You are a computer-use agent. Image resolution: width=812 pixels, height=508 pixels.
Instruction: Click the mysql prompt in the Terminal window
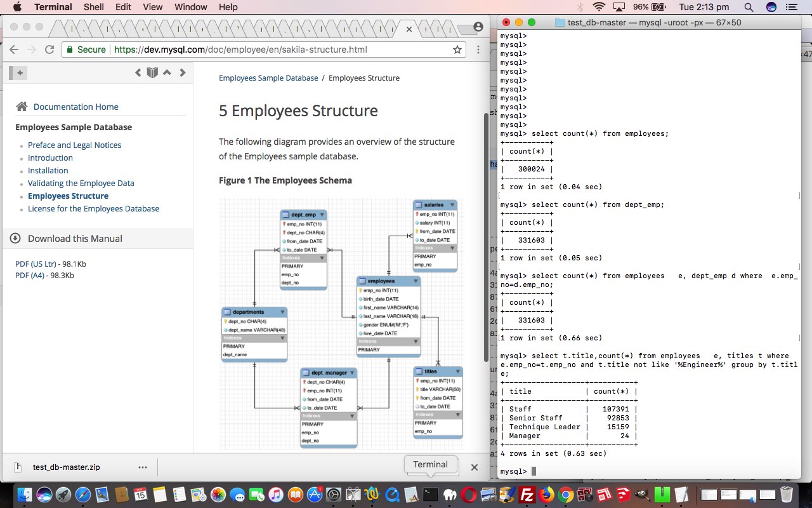[x=513, y=471]
